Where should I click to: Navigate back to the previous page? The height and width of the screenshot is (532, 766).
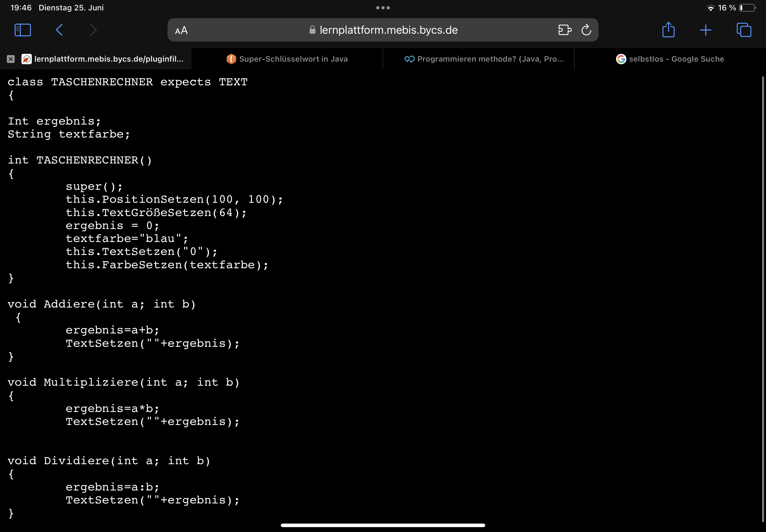(x=59, y=30)
